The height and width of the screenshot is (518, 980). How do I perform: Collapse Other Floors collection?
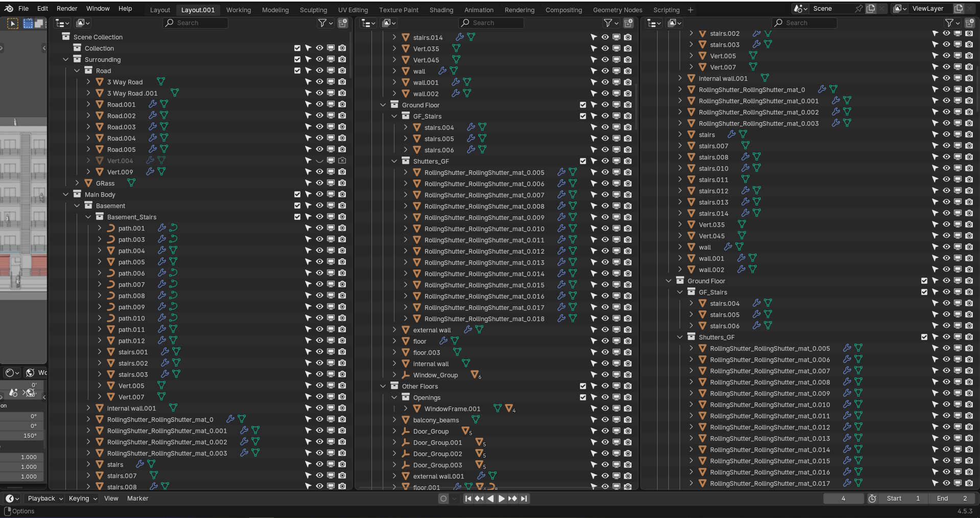(x=383, y=386)
